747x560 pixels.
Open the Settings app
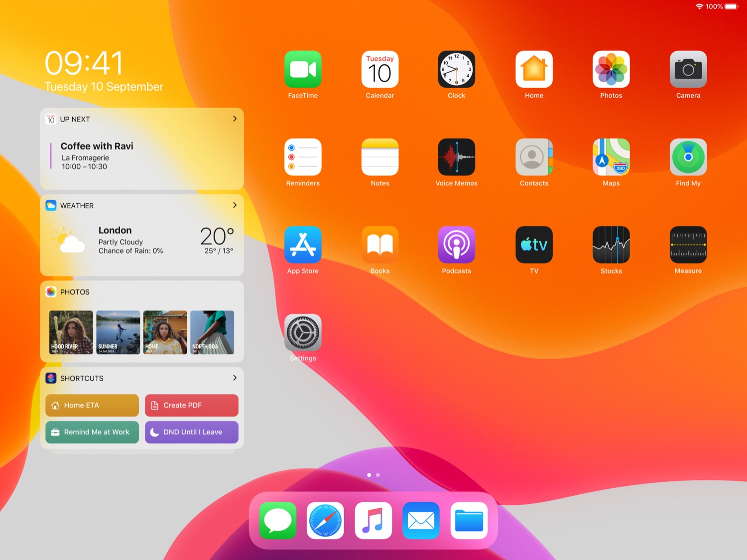point(303,332)
